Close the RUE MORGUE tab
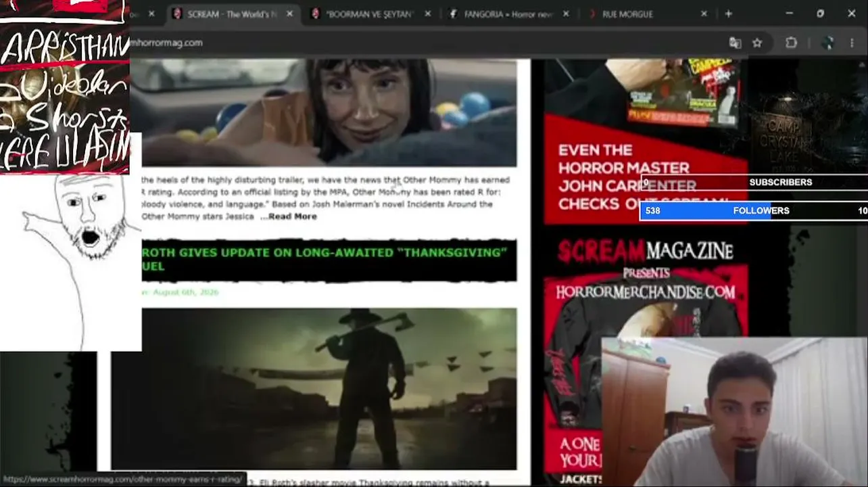This screenshot has height=487, width=868. (x=704, y=14)
